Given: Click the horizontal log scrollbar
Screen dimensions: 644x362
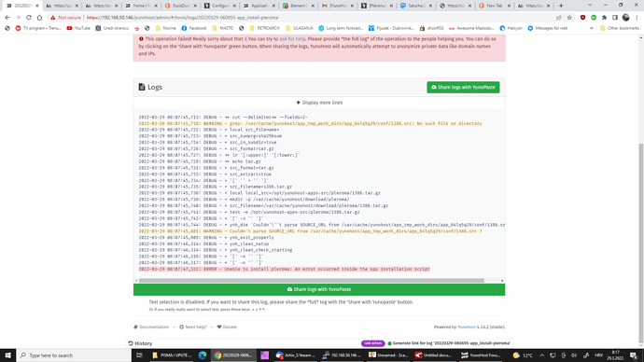Looking at the screenshot, I should coord(312,281).
